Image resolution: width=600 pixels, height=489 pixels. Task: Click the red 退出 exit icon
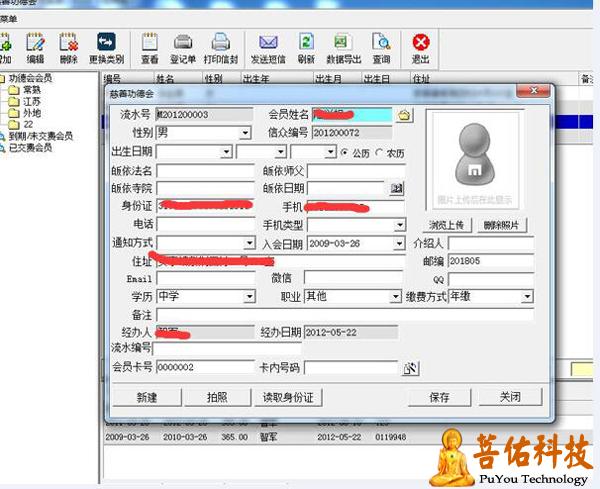421,44
